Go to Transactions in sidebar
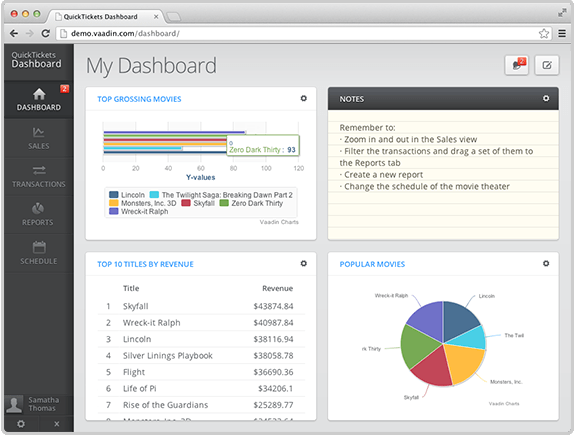Screen dimensions: 575x435 coord(39,177)
